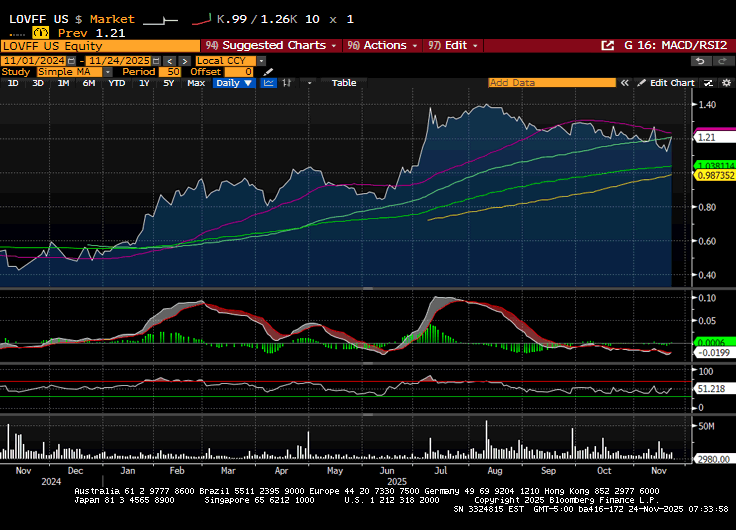This screenshot has width=736, height=530.
Task: Shift date range back with left arrow
Action: coord(170,61)
